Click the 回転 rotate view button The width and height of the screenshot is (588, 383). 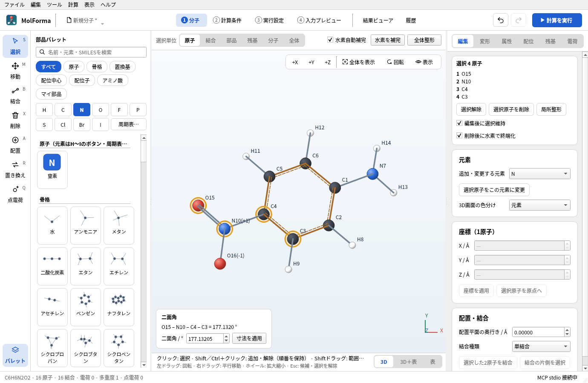click(395, 62)
